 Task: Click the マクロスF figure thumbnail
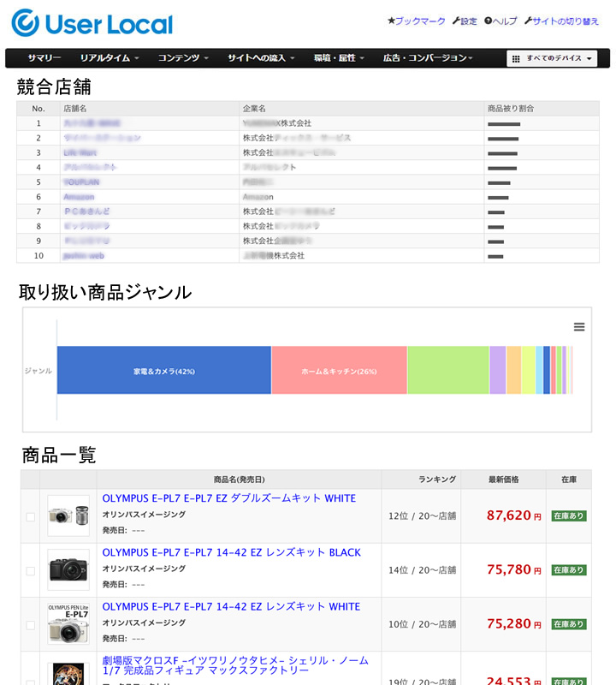pyautogui.click(x=68, y=674)
